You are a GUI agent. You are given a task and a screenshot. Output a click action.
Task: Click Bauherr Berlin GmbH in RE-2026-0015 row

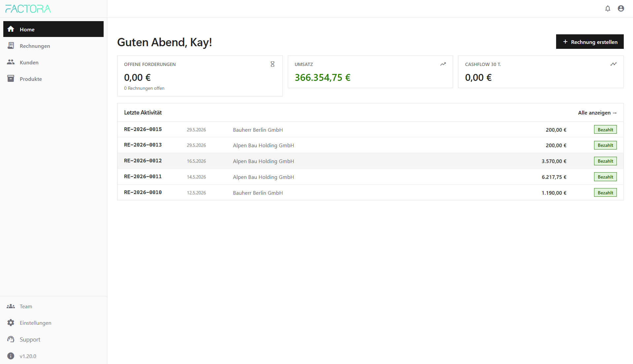(x=258, y=130)
